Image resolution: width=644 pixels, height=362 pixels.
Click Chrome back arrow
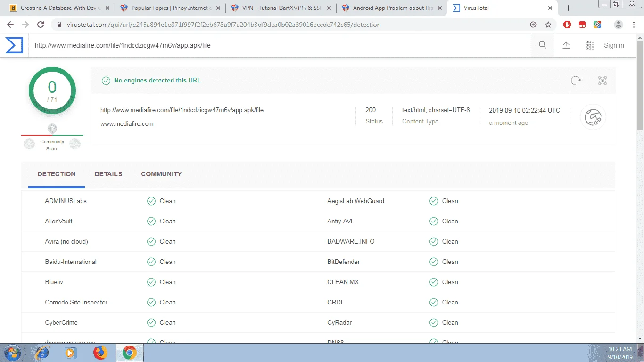[10, 25]
